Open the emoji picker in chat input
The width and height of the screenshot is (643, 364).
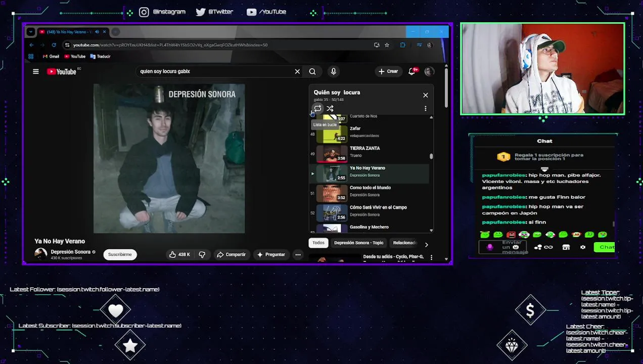coord(516,247)
